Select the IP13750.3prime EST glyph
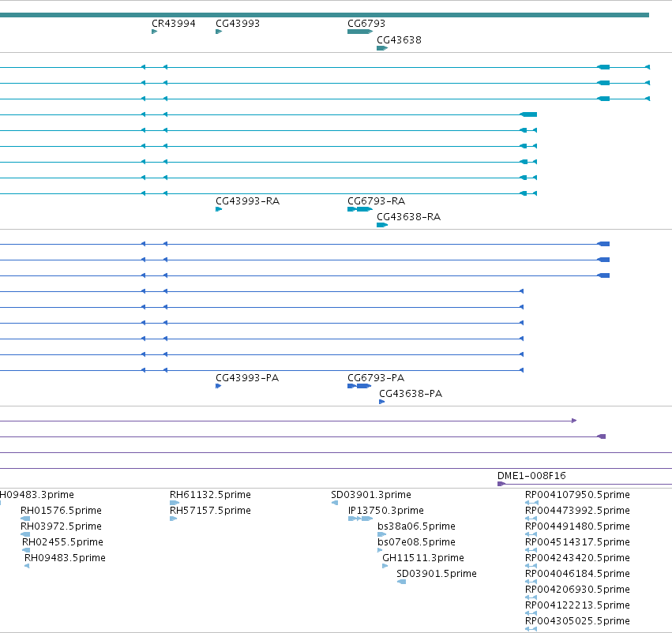This screenshot has height=633, width=672. tap(360, 519)
